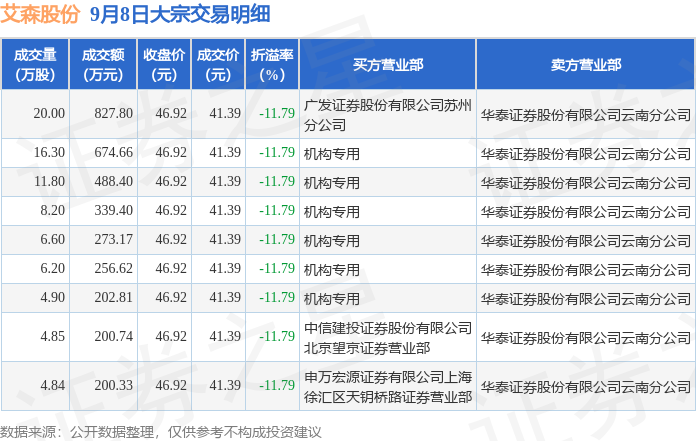
Task: Click the 273.17 amount cell
Action: (114, 240)
